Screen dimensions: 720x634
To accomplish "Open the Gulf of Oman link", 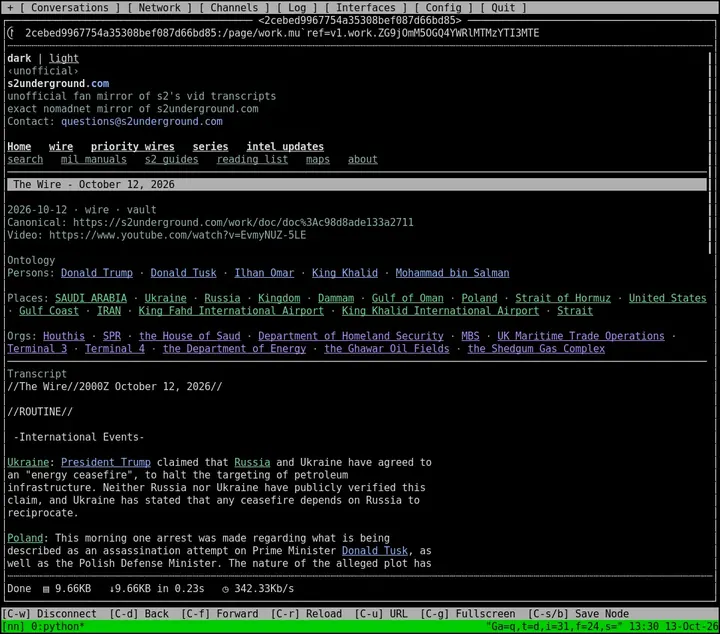I will 408,298.
